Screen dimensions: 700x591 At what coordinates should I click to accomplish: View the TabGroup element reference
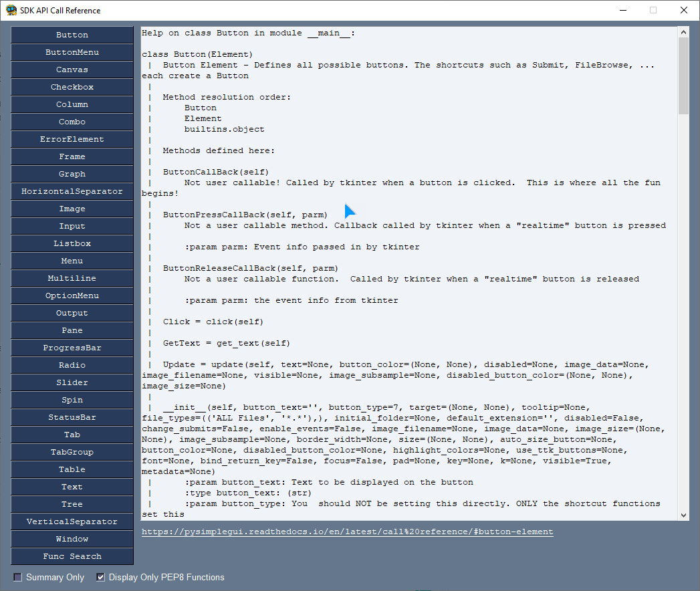tap(72, 452)
